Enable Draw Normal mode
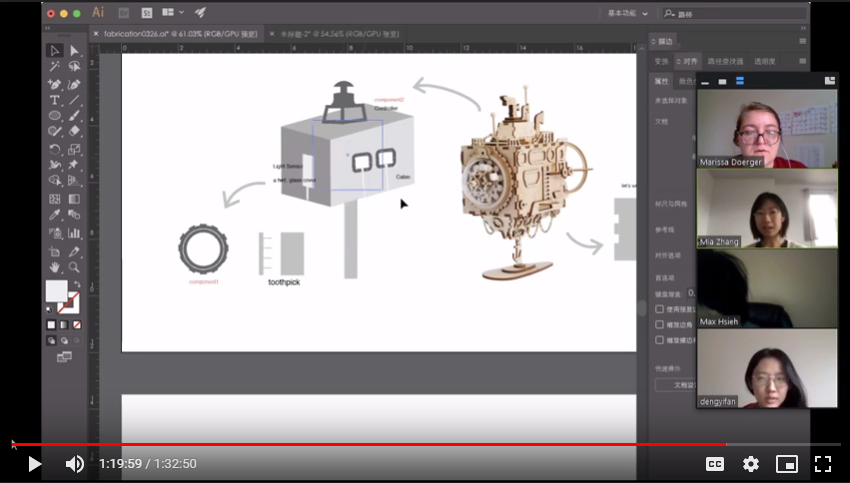Viewport: 850px width, 483px height. (51, 340)
